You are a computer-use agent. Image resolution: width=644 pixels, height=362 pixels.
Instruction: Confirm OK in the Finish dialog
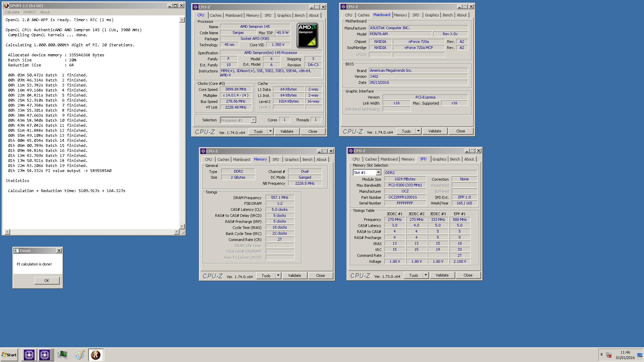point(47,281)
